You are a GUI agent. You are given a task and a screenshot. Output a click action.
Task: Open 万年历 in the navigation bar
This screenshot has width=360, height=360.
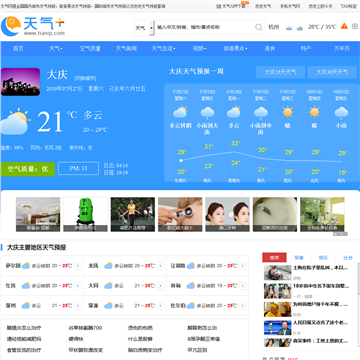(x=342, y=48)
